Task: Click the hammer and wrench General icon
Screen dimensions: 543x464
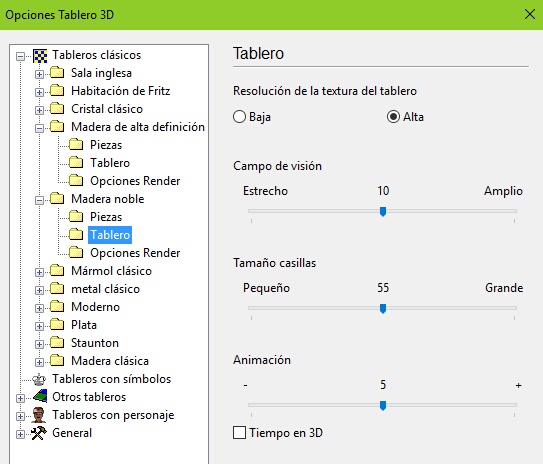Action: 38,433
